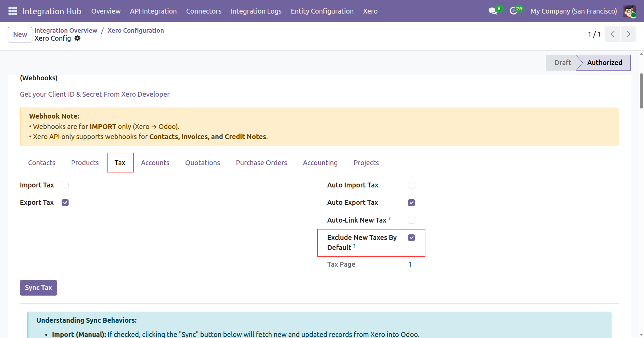Toggle the Auto-Link New Tax checkbox
This screenshot has height=338, width=644.
point(411,220)
